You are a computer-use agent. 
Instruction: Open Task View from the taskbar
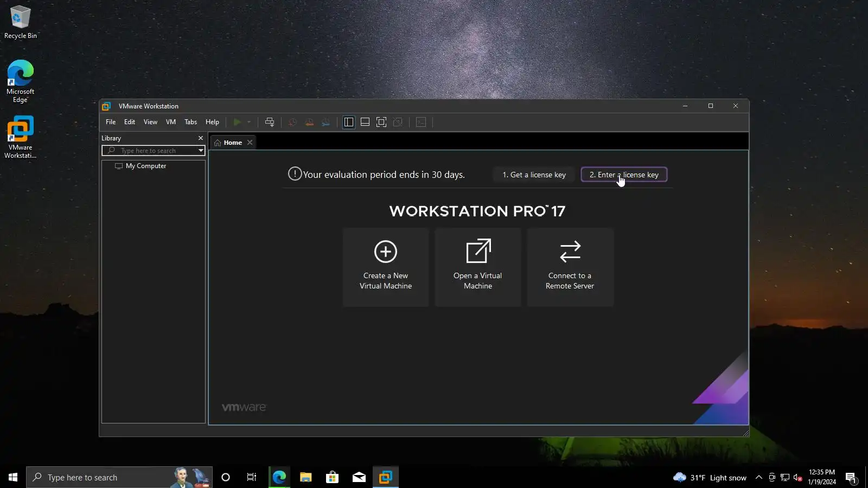(252, 477)
